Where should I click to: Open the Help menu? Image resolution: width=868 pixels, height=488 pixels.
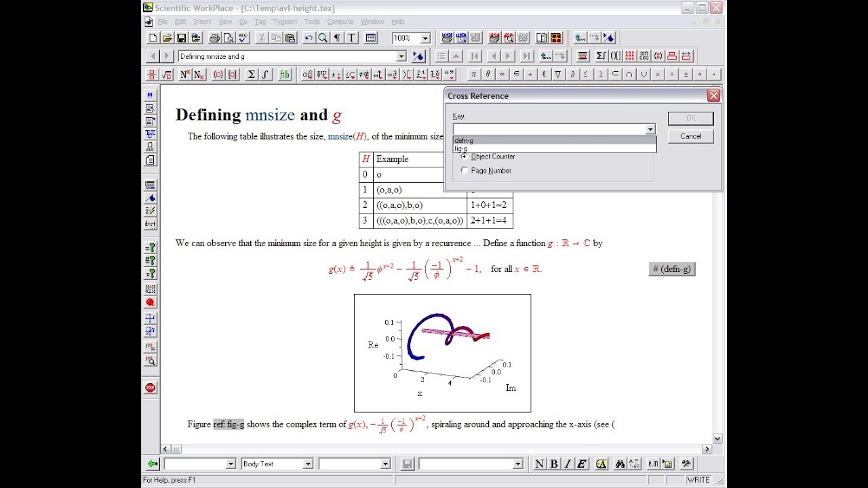tap(398, 22)
